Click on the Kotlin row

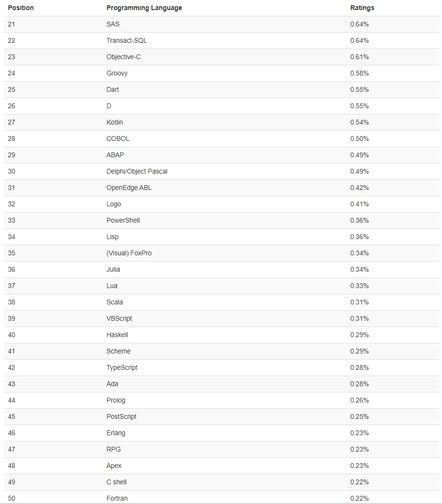tap(114, 122)
